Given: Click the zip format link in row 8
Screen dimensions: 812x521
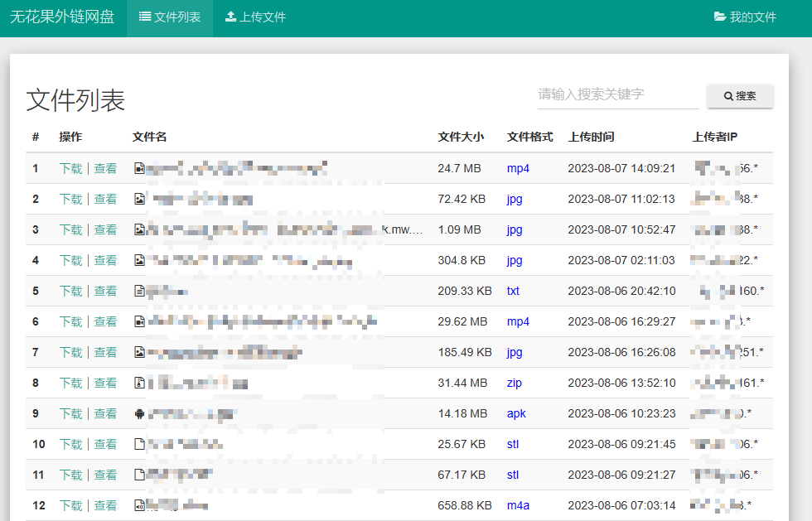Looking at the screenshot, I should [515, 384].
